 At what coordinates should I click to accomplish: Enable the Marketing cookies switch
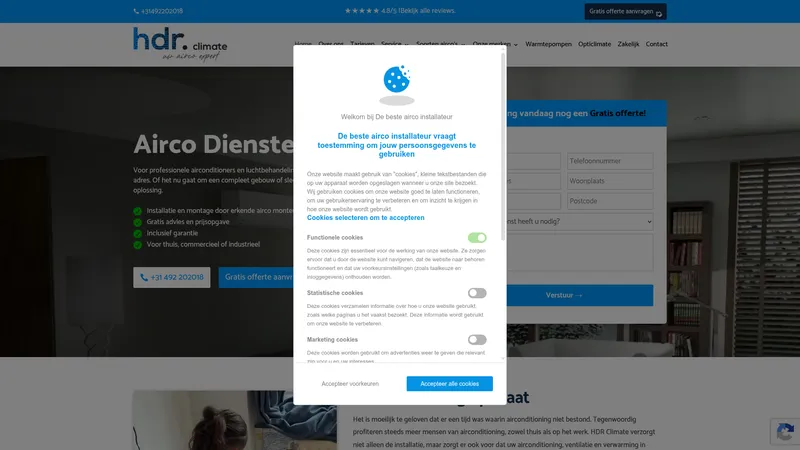[x=477, y=340]
